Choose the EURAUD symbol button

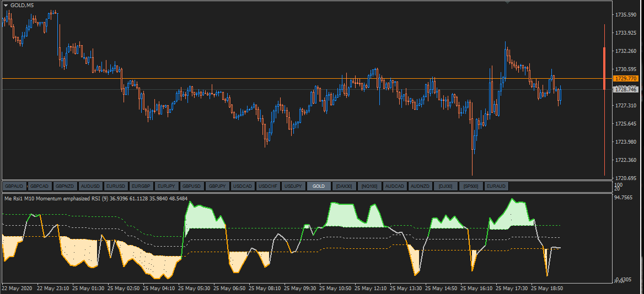496,186
